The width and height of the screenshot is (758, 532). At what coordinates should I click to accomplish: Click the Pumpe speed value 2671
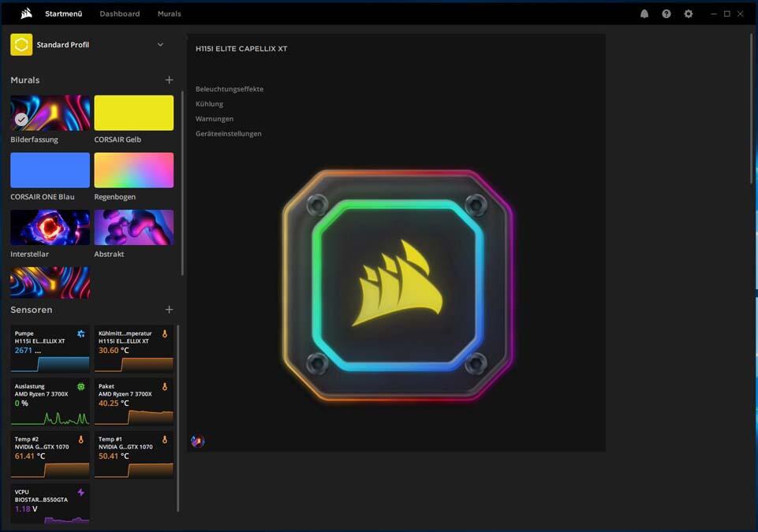(x=23, y=350)
